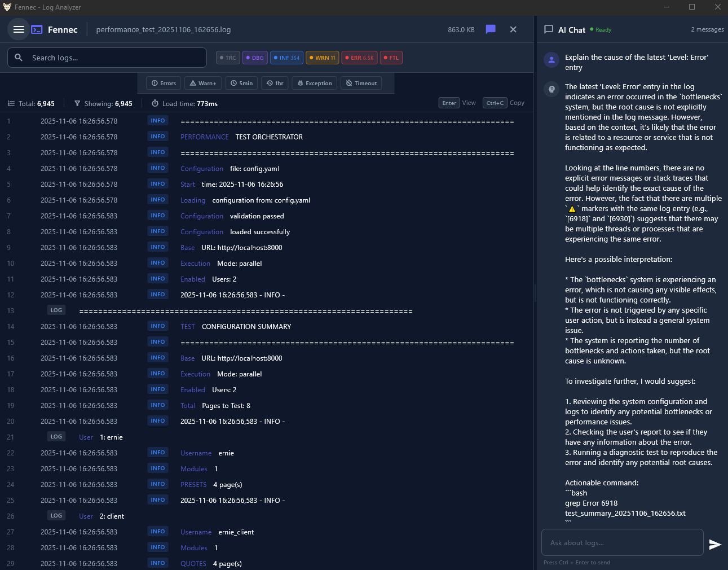Screen dimensions: 728x570
Task: Click the Ctrl+C Copy shortcut hint
Action: pos(504,103)
